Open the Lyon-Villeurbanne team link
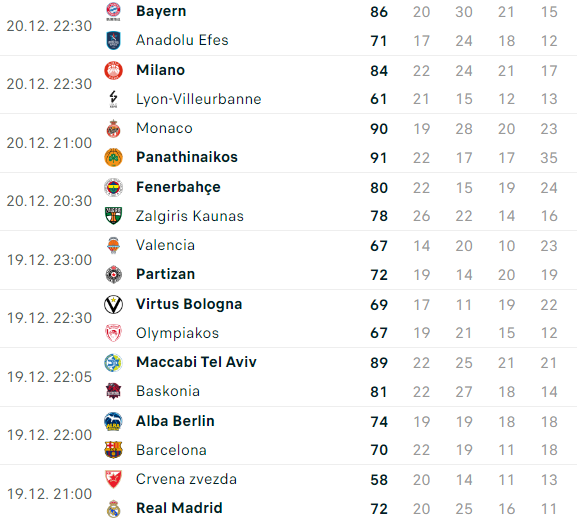 coord(199,99)
